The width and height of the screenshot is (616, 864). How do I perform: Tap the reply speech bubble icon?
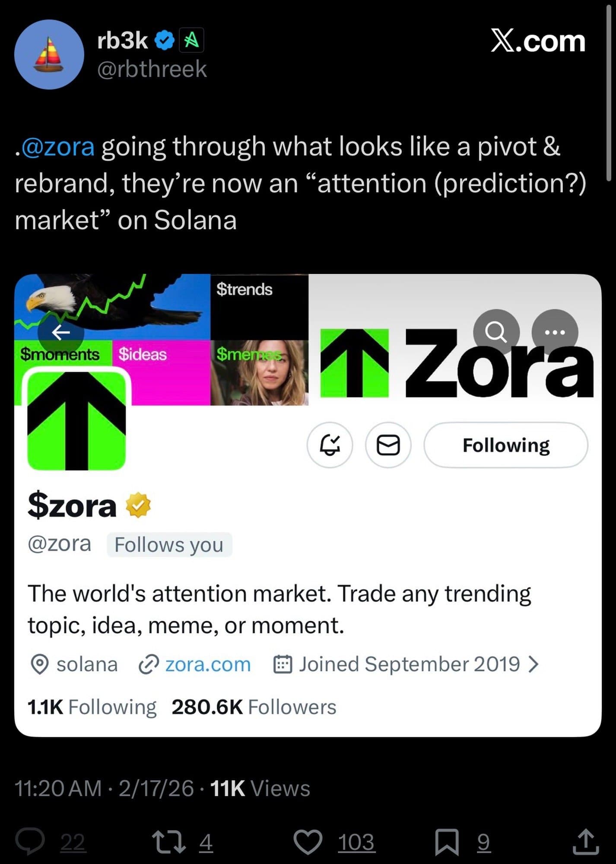tap(30, 842)
